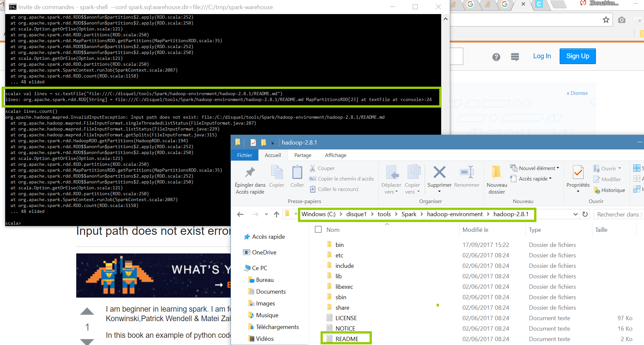Screen dimensions: 644x345
Task: Upvote the question with the up arrow
Action: (87, 311)
